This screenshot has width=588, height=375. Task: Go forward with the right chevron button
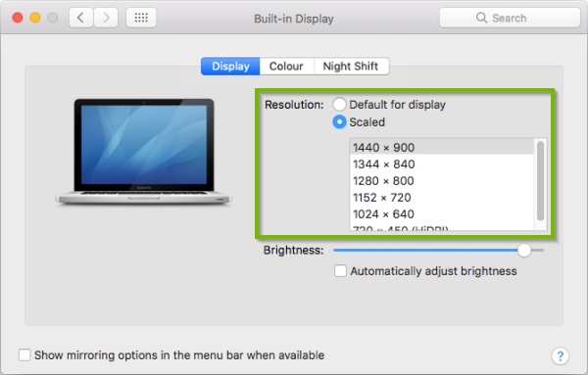coord(106,18)
